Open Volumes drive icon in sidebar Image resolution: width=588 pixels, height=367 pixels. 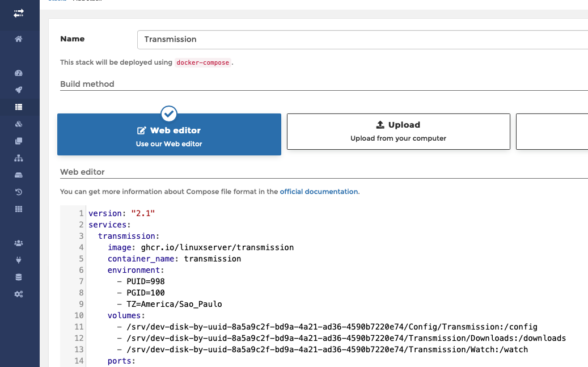19,175
